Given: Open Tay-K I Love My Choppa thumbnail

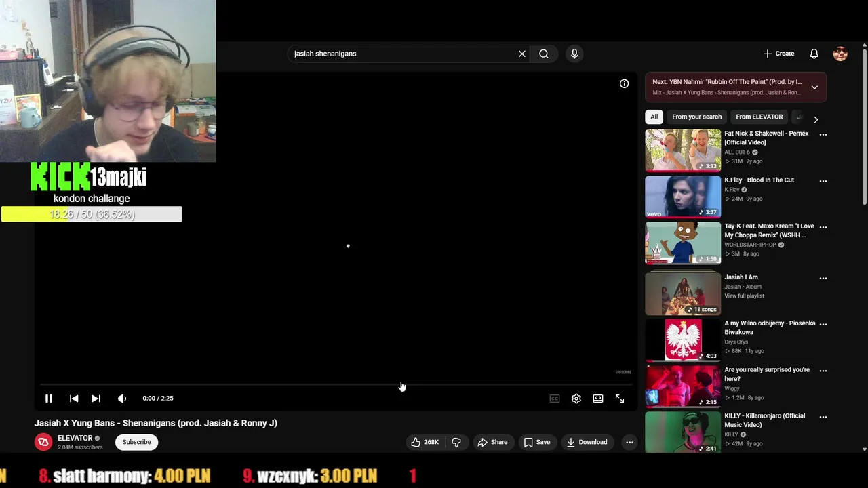Looking at the screenshot, I should pyautogui.click(x=683, y=243).
